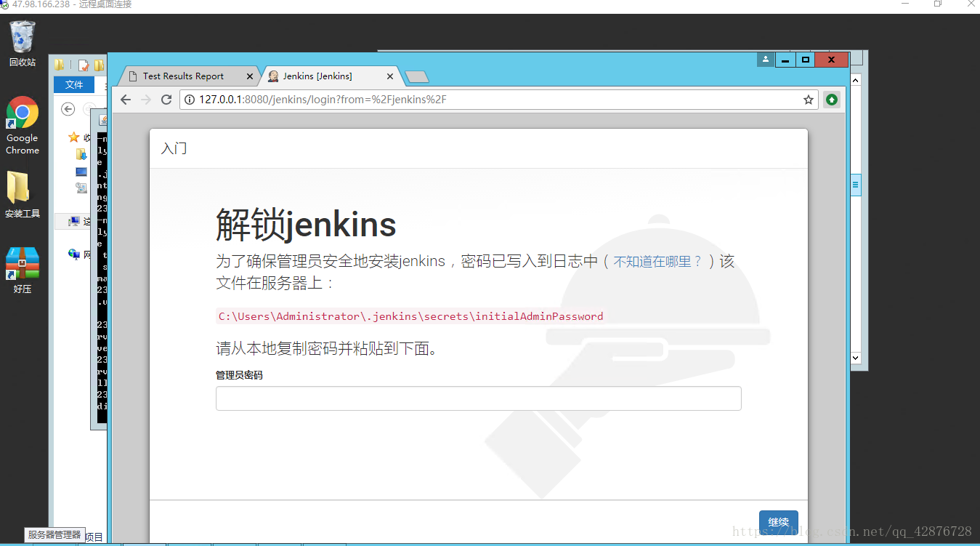Select the recent places icon in Explorer sidebar
This screenshot has height=546, width=980.
click(81, 188)
